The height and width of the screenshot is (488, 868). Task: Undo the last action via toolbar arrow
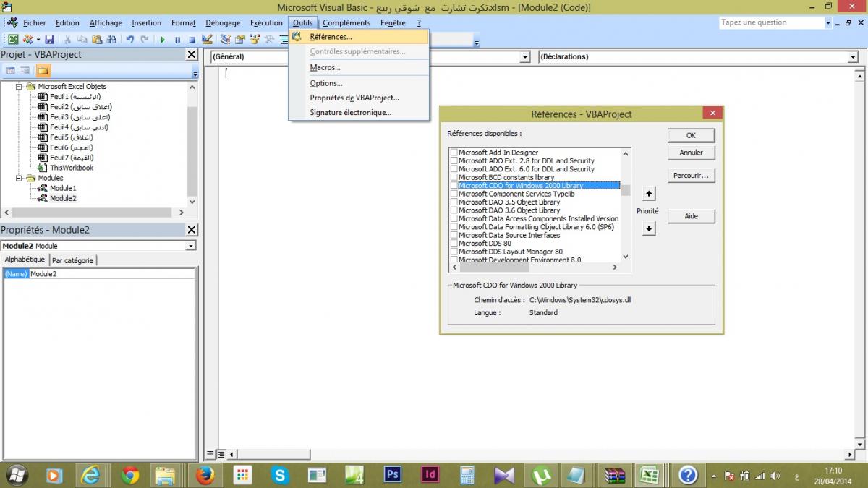pyautogui.click(x=129, y=39)
